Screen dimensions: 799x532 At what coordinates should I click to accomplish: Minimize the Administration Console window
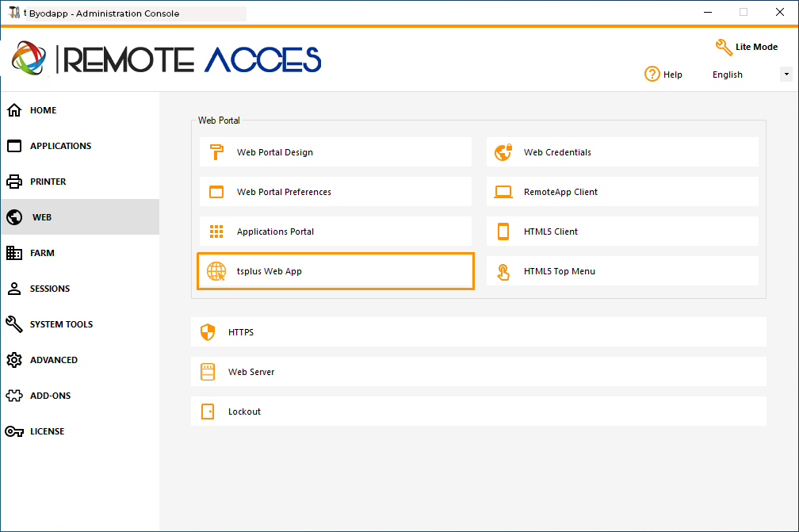708,12
